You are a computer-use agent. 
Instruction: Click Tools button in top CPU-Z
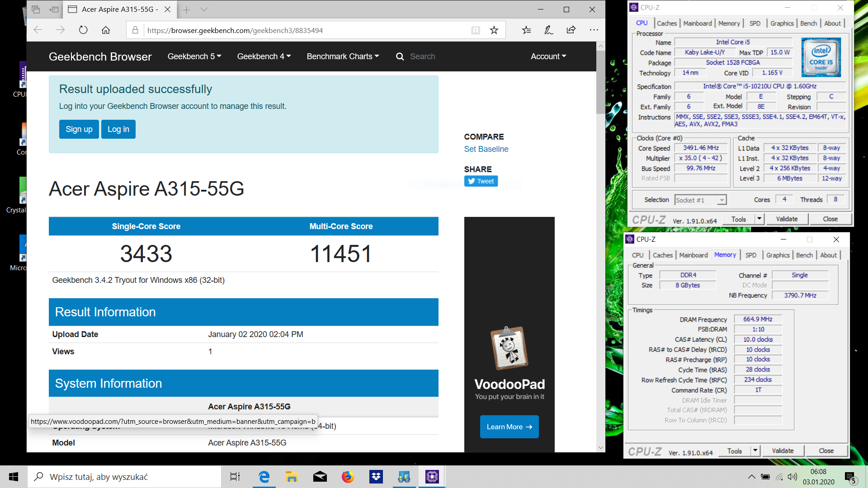pyautogui.click(x=739, y=219)
